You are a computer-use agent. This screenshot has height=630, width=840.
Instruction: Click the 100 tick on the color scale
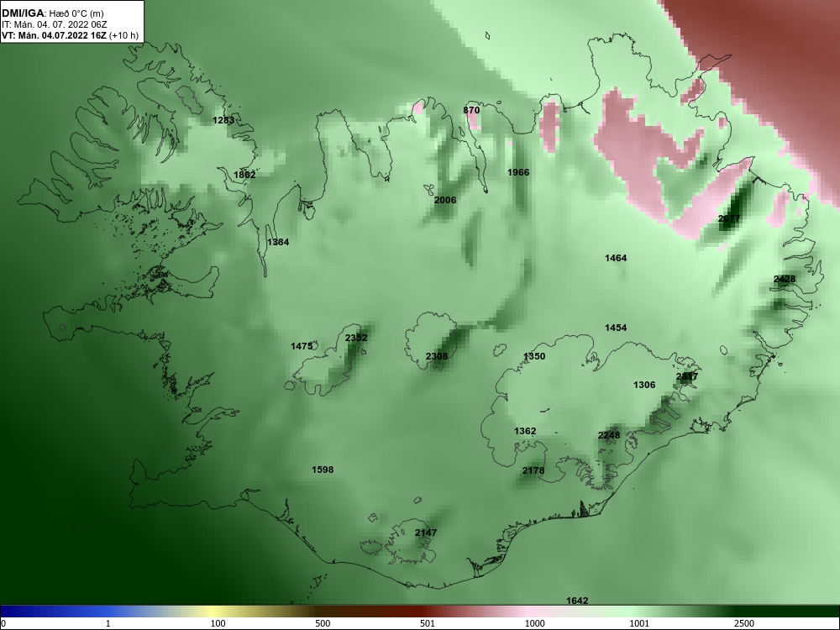[218, 624]
